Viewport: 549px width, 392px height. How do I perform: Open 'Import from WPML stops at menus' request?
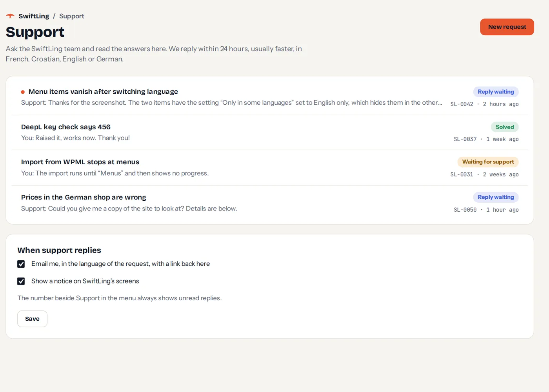pyautogui.click(x=270, y=168)
